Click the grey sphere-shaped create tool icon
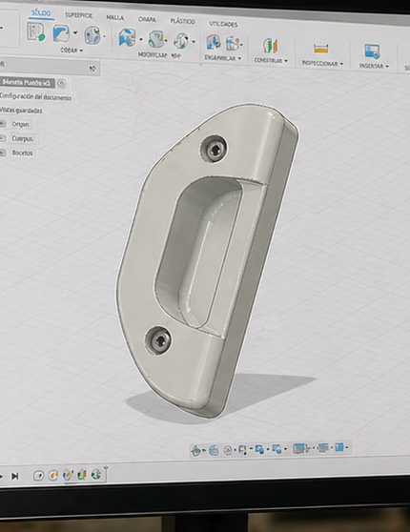Viewport: 410px width, 532px height. click(x=92, y=35)
